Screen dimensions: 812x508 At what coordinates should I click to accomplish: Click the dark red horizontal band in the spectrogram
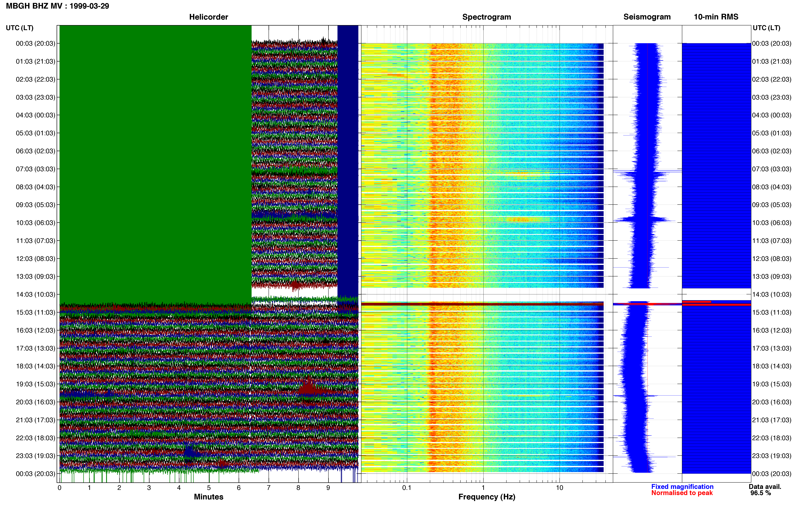coord(482,304)
